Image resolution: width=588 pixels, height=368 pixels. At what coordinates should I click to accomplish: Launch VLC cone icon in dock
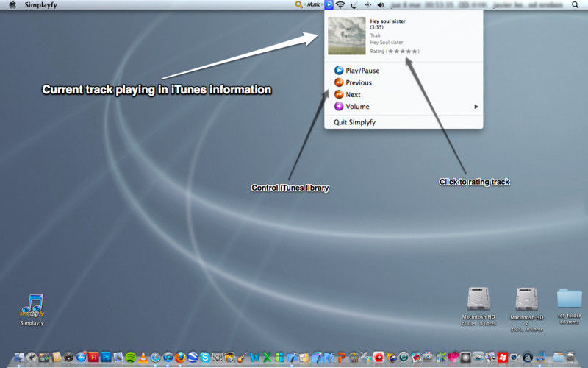(x=143, y=358)
